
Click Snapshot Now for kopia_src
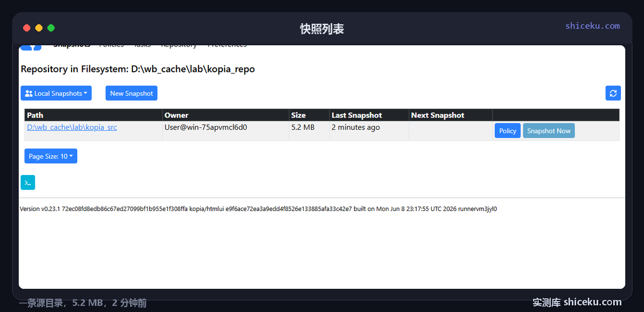[x=549, y=130]
